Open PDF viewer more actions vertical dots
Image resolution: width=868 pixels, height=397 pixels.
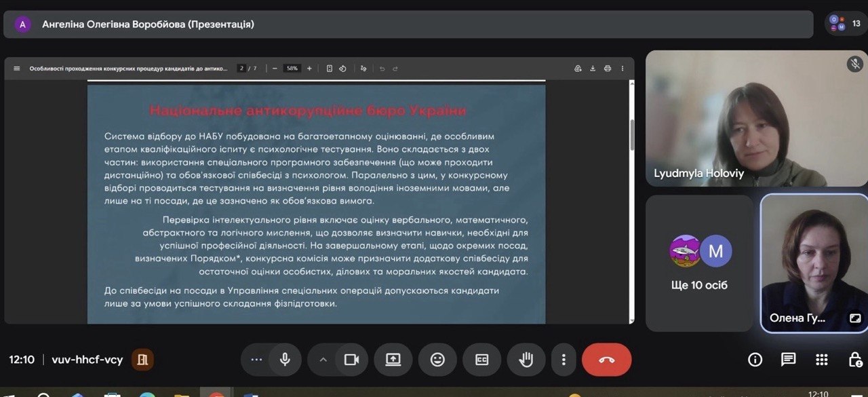point(622,69)
